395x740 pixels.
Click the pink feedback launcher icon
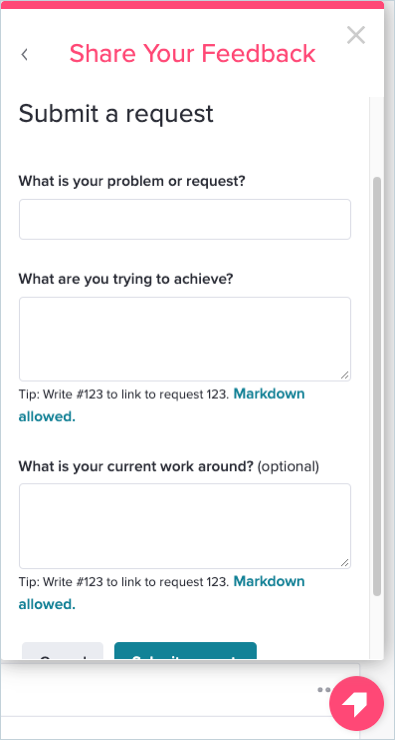[356, 704]
